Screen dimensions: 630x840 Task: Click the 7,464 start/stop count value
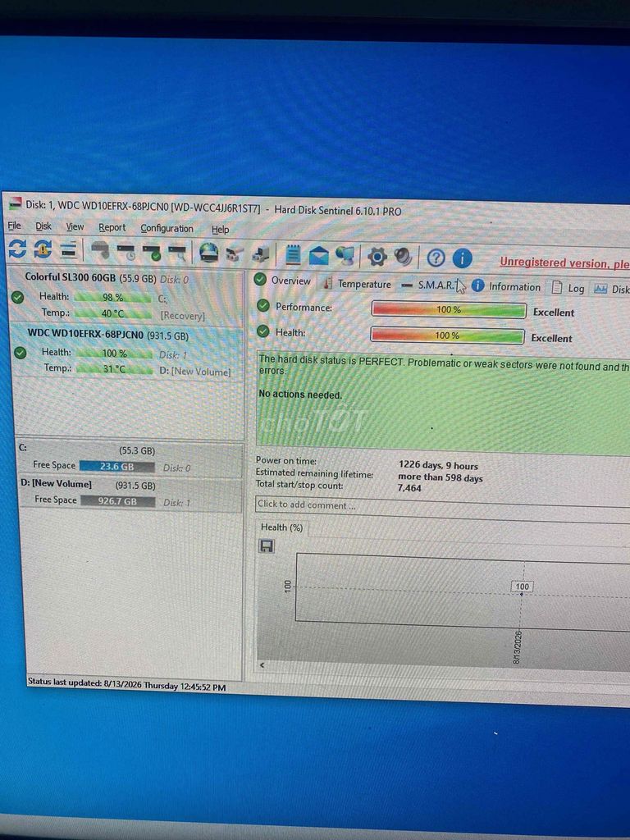point(409,488)
